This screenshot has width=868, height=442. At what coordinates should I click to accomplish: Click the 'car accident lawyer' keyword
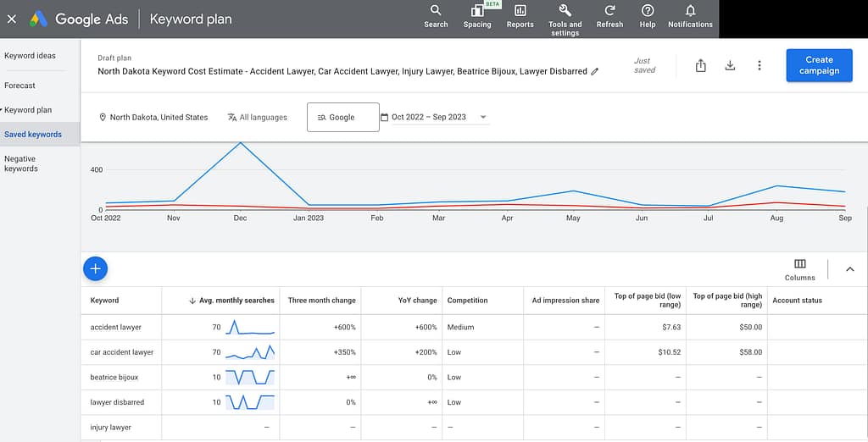pos(122,352)
